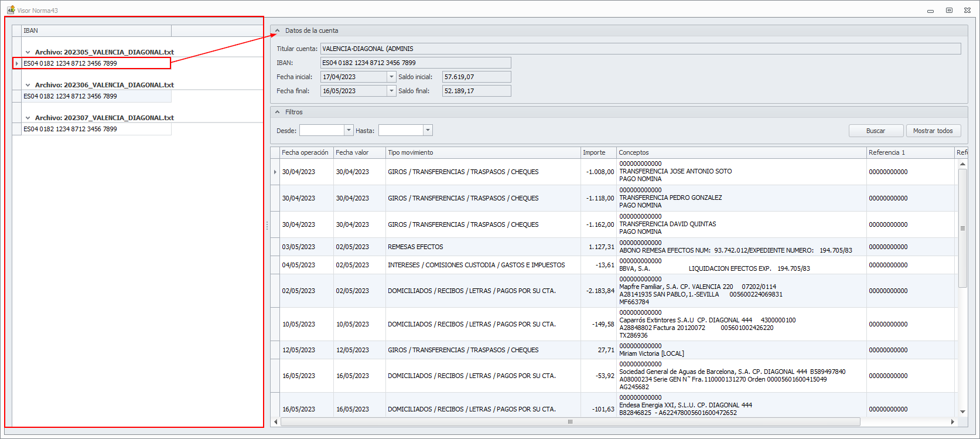Collapse the Datos de la cuenta panel

(278, 30)
